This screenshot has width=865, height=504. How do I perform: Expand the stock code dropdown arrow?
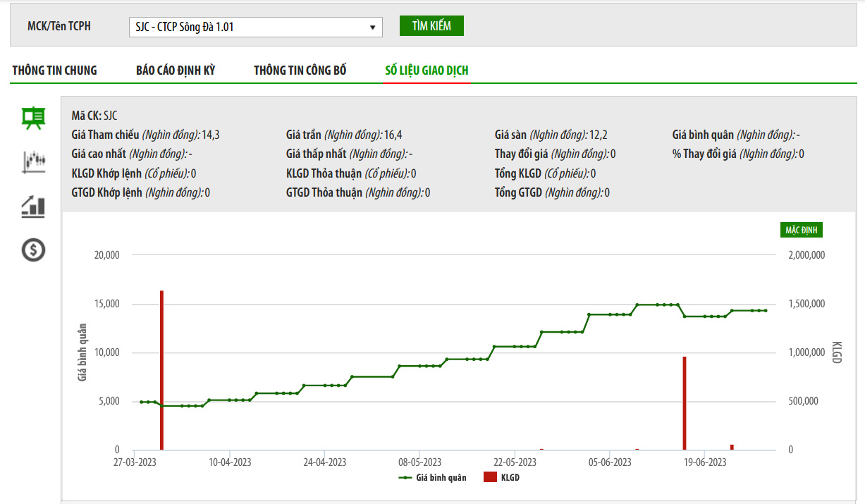coord(372,27)
